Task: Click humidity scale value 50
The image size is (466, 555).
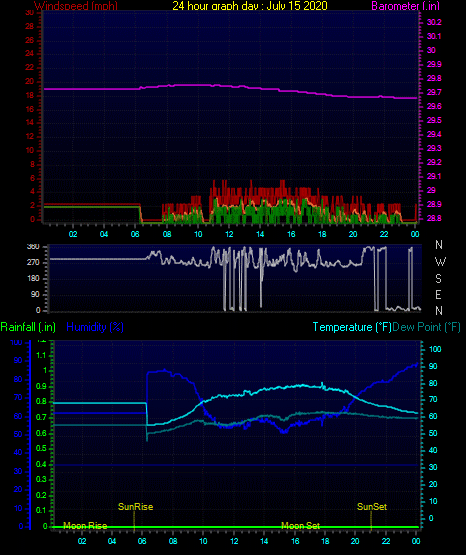Action: (x=18, y=434)
